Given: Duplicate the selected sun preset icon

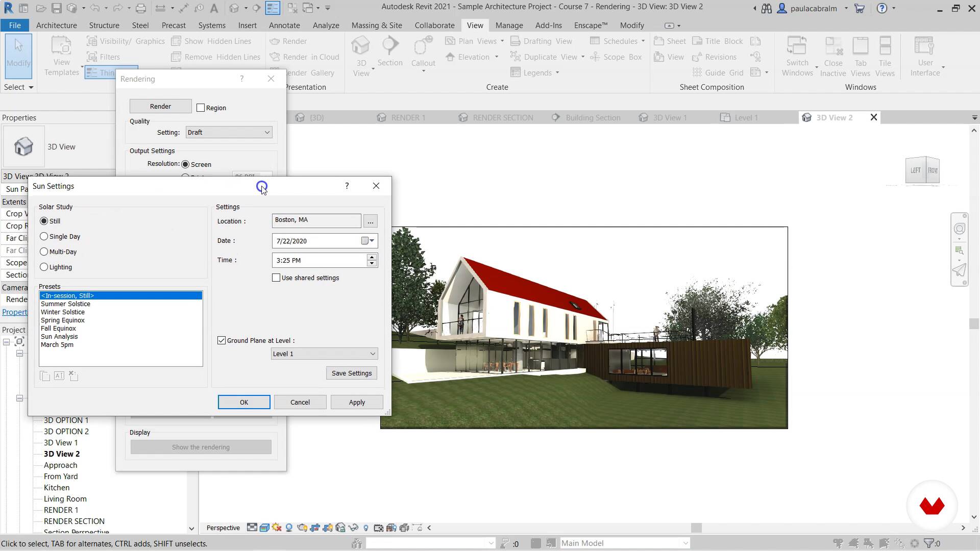Looking at the screenshot, I should (45, 376).
